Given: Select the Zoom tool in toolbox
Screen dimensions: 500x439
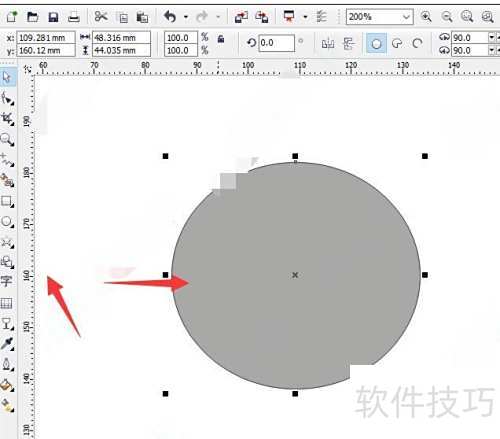Looking at the screenshot, I should tap(7, 139).
